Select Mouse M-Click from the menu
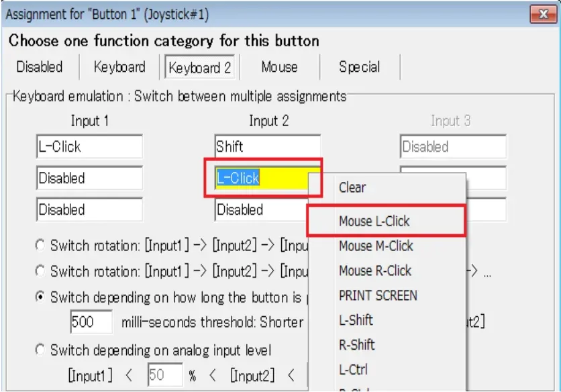The image size is (561, 392). click(387, 246)
